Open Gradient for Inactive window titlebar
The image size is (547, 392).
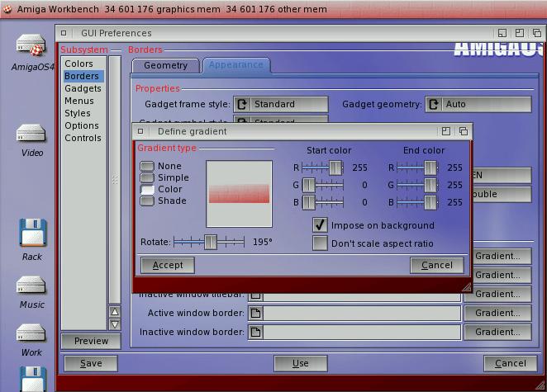click(497, 294)
